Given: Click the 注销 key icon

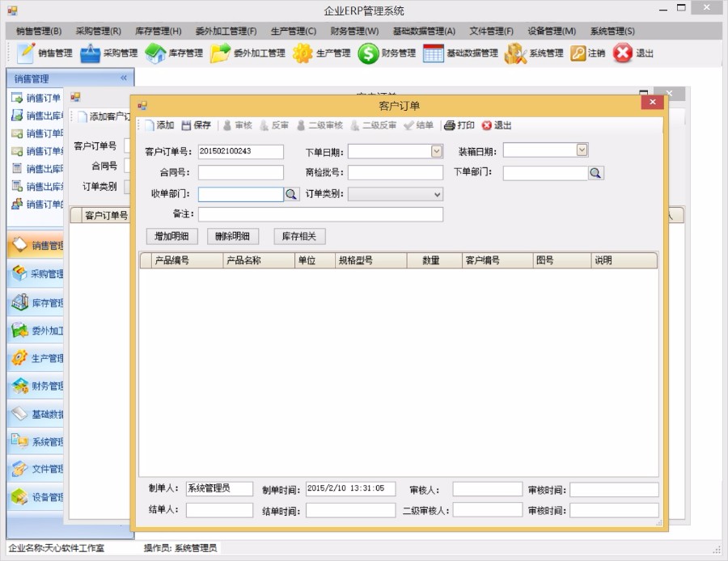Looking at the screenshot, I should click(x=576, y=54).
